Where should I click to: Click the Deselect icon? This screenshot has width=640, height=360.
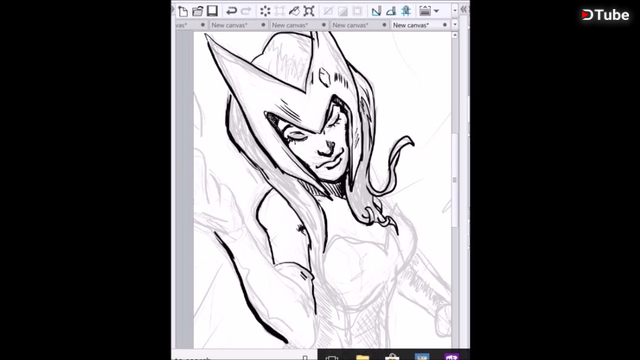328,11
